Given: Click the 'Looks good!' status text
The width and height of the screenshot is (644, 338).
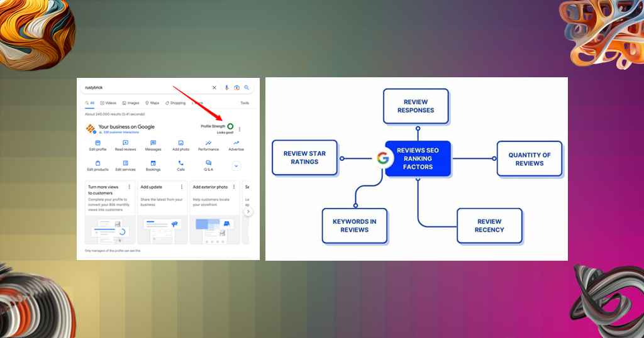Looking at the screenshot, I should pos(225,133).
